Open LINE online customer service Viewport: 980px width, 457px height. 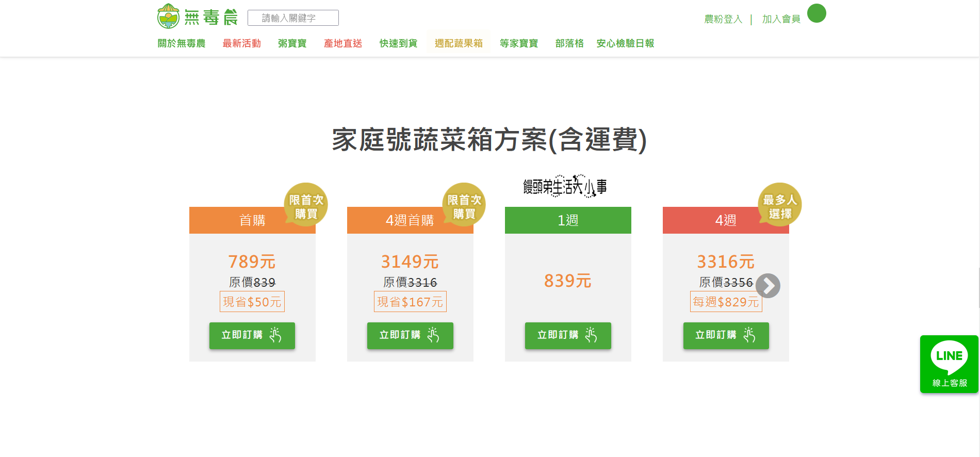pos(949,364)
